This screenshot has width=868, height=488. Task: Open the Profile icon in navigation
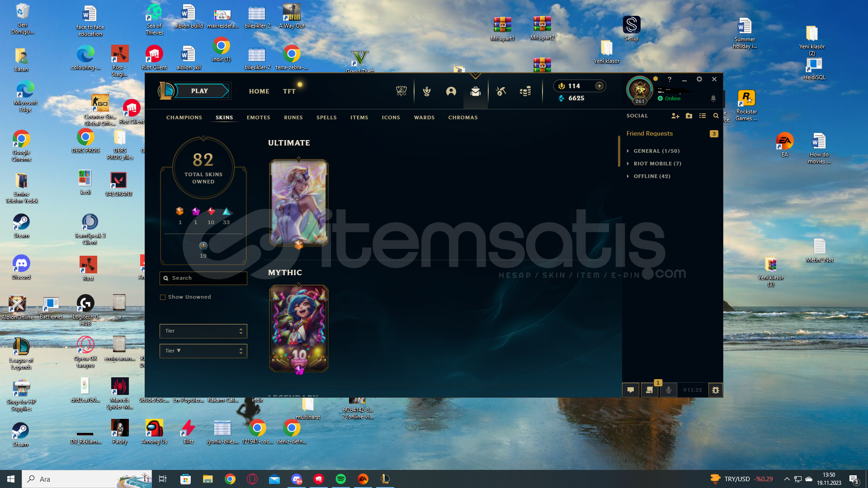pyautogui.click(x=451, y=91)
